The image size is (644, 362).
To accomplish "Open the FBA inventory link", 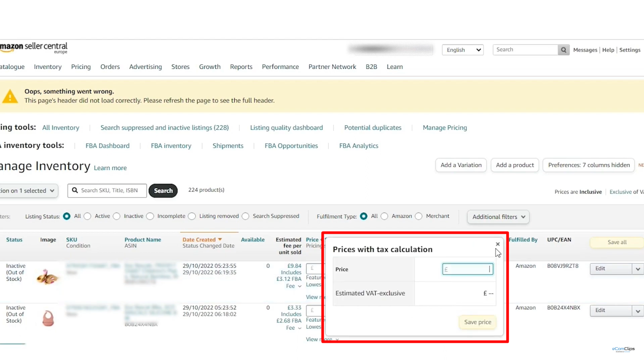I will pyautogui.click(x=171, y=146).
